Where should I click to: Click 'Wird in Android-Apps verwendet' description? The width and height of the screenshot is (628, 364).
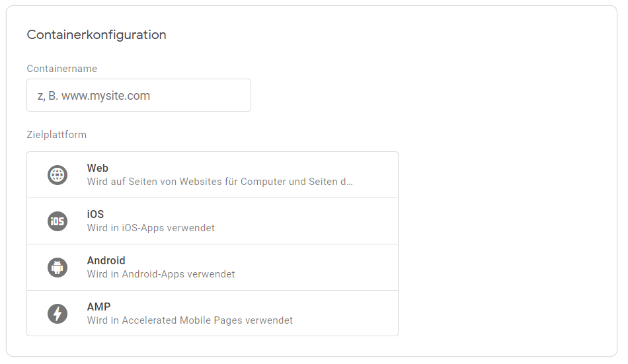(x=161, y=274)
